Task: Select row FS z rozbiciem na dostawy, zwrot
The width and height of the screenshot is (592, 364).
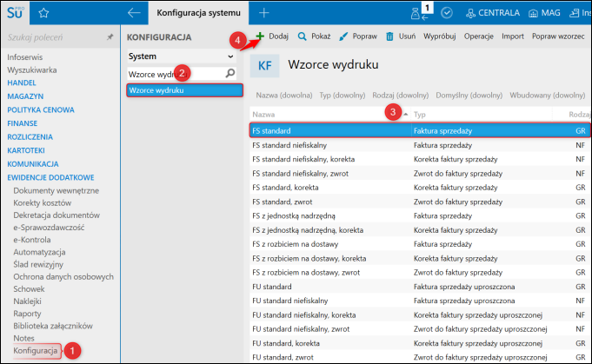Action: [419, 272]
